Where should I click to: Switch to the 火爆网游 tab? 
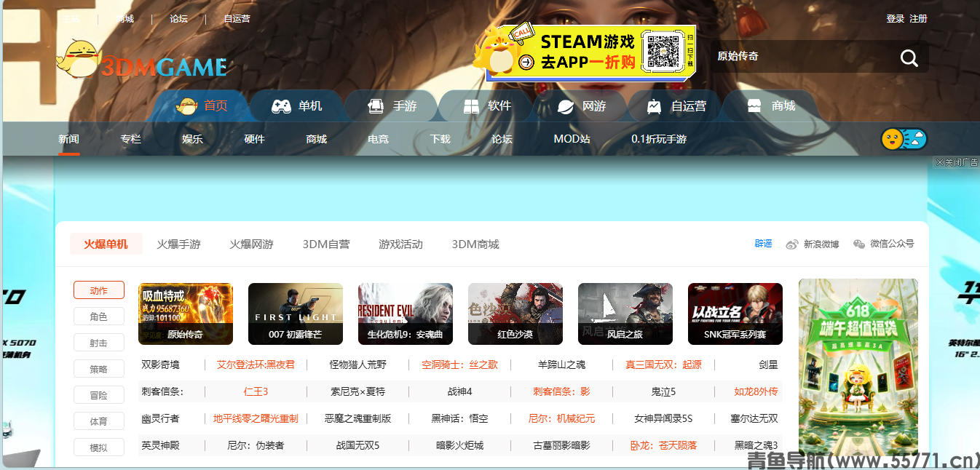[x=251, y=244]
